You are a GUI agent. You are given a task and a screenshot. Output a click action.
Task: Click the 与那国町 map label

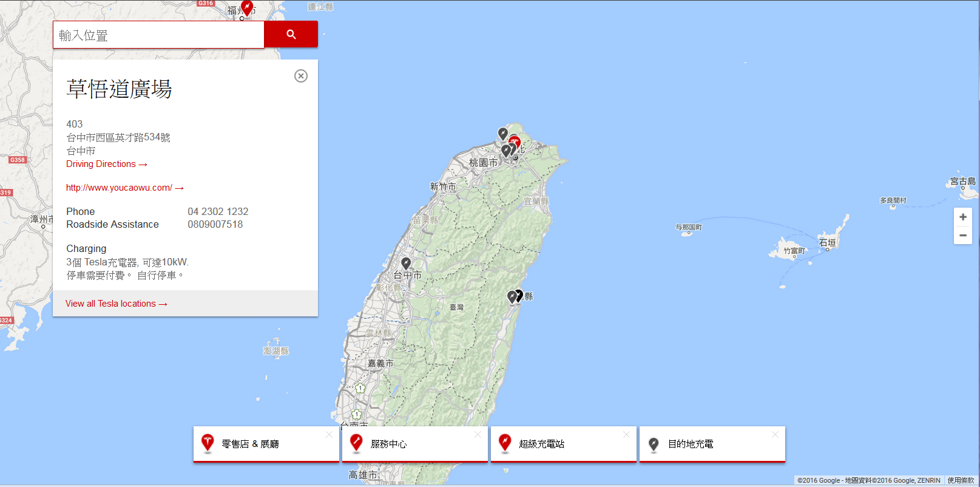[x=689, y=227]
